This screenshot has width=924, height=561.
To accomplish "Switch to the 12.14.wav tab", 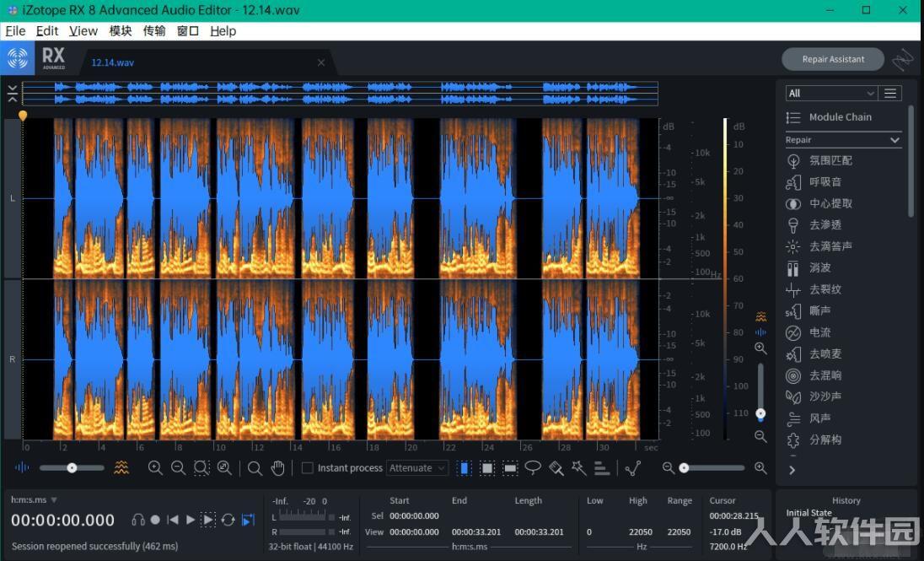I will pos(113,62).
